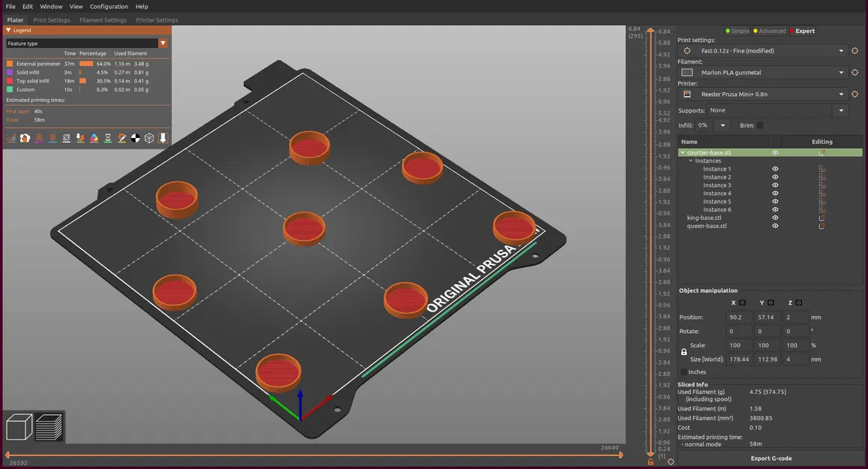868x469 pixels.
Task: Toggle visibility of Instance 1
Action: [x=775, y=169]
